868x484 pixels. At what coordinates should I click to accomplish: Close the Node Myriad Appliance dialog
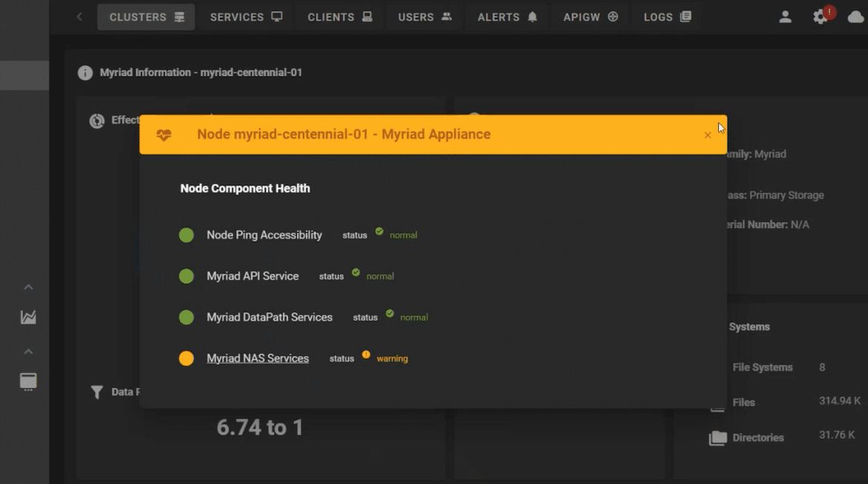pyautogui.click(x=708, y=135)
